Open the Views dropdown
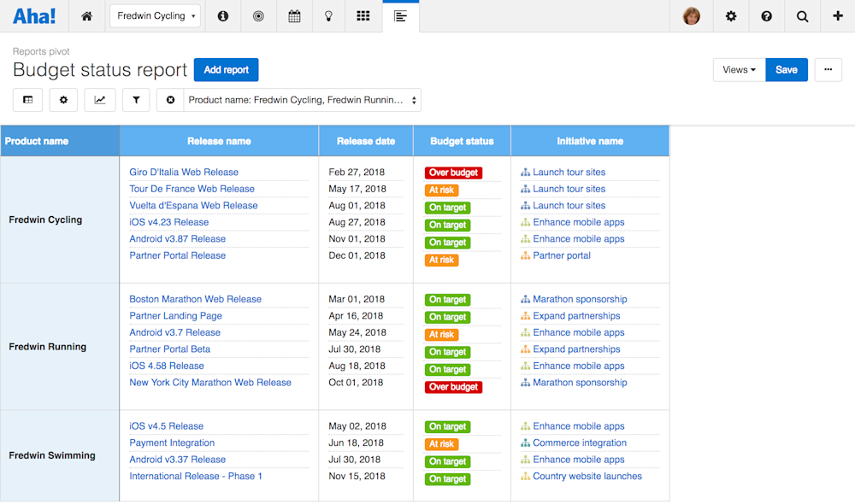Viewport: 855px width, 504px height. [x=738, y=69]
